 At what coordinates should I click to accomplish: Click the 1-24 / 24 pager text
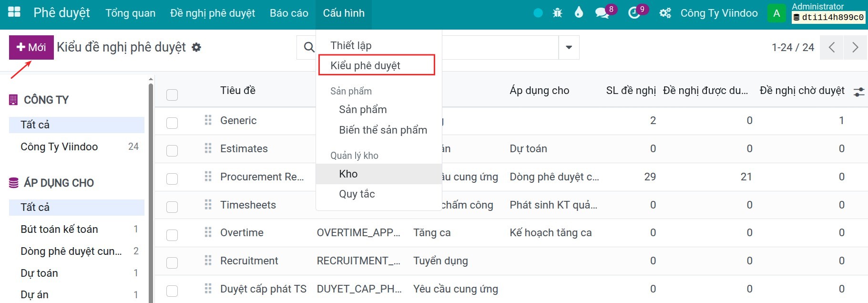[x=793, y=47]
